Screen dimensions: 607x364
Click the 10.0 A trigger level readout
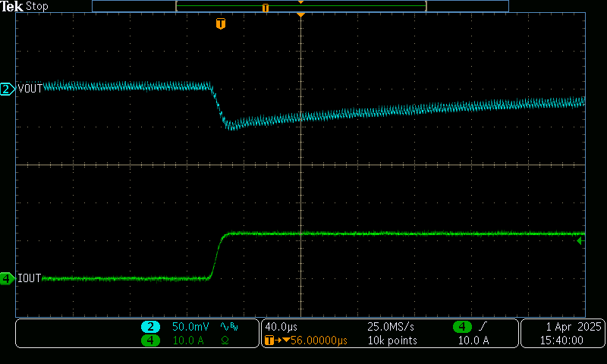[x=473, y=340]
